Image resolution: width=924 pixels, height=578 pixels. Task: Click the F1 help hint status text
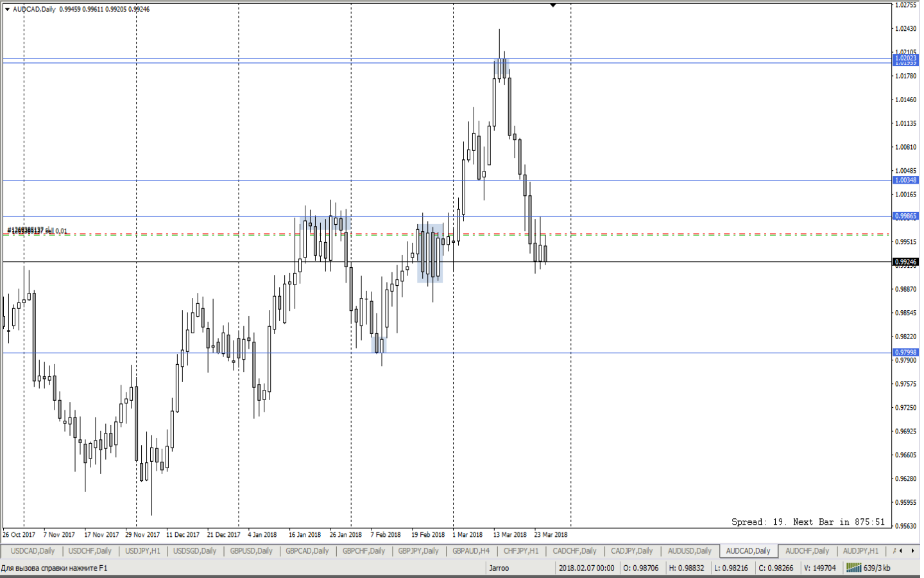pyautogui.click(x=54, y=568)
